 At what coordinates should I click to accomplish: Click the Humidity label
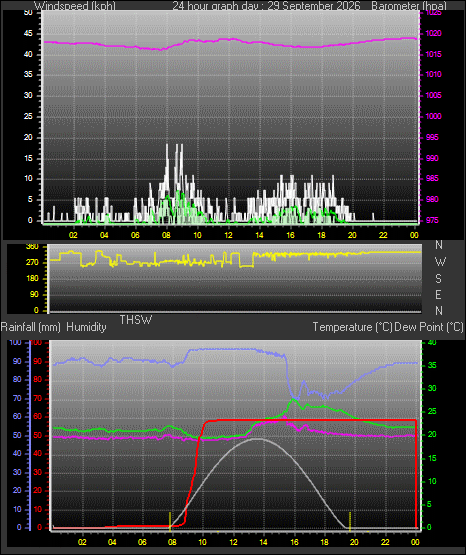coord(86,327)
